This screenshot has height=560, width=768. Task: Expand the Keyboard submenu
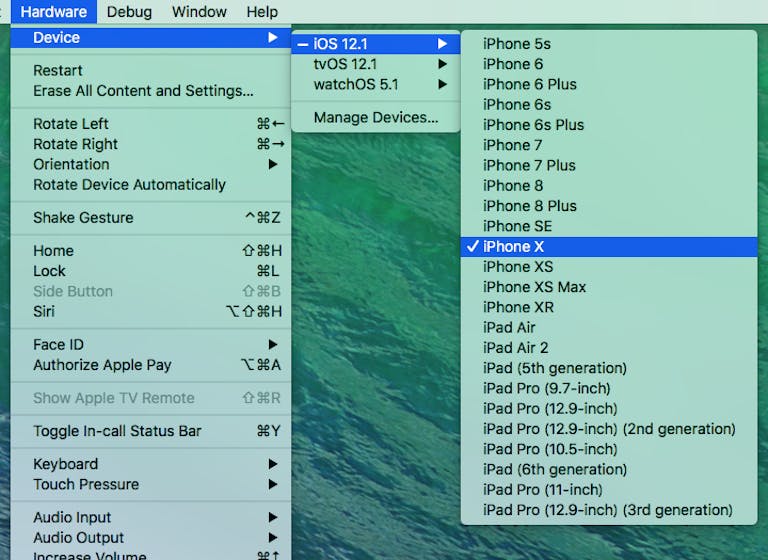point(151,464)
